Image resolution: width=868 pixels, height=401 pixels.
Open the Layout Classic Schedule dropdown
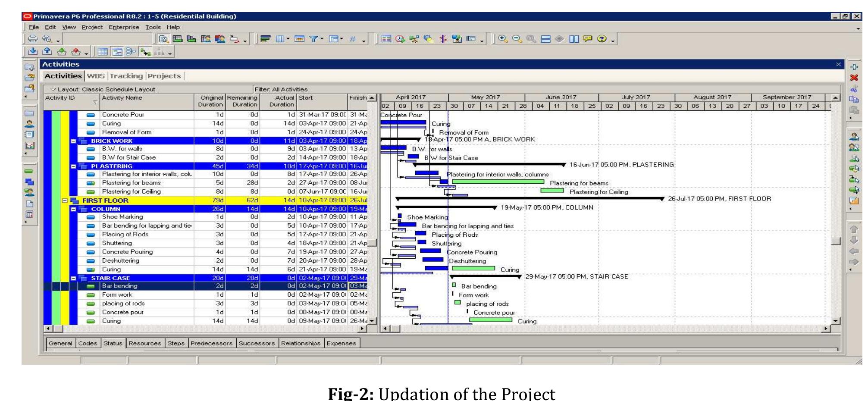click(103, 89)
